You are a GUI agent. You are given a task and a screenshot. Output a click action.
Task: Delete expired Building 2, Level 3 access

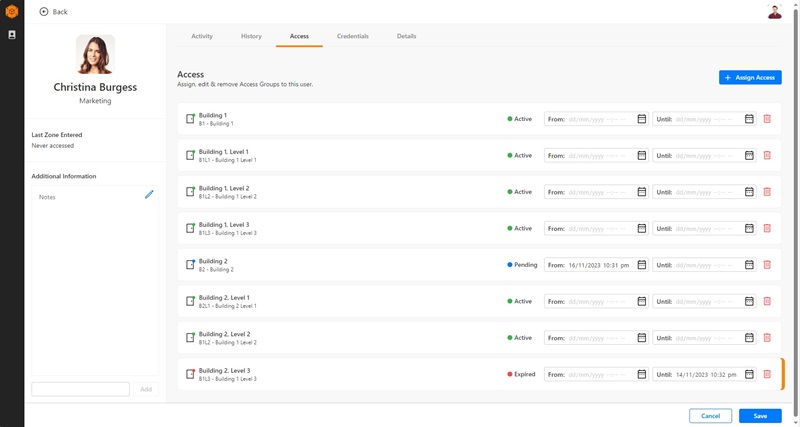coord(767,374)
